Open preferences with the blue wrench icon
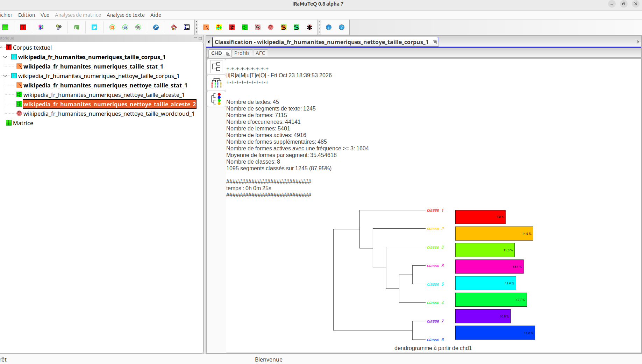This screenshot has height=364, width=642. pyautogui.click(x=156, y=27)
